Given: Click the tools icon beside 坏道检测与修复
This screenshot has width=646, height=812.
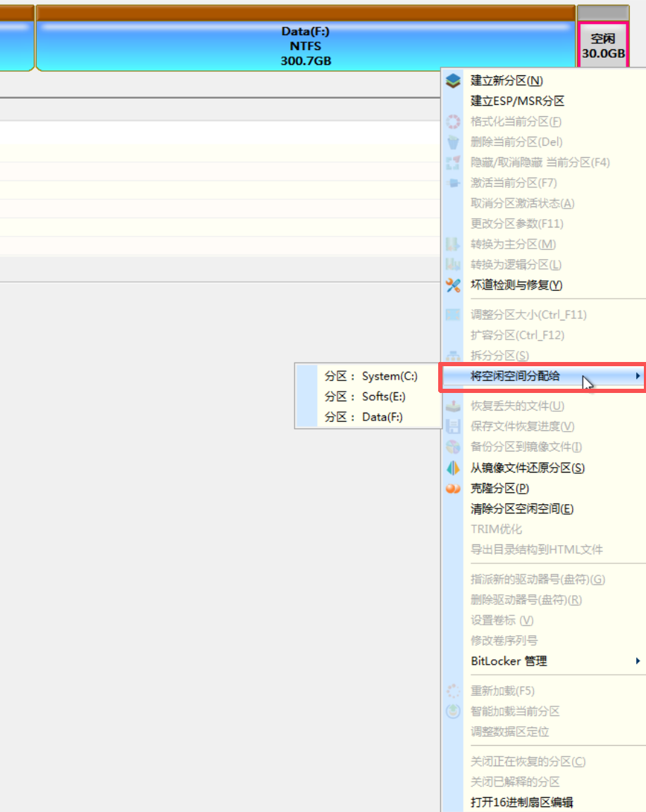Looking at the screenshot, I should click(454, 285).
